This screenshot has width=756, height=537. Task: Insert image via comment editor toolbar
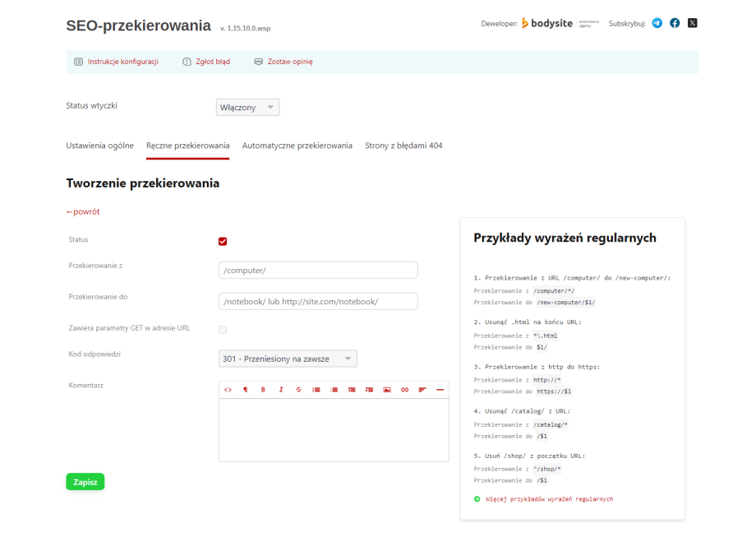pos(386,389)
